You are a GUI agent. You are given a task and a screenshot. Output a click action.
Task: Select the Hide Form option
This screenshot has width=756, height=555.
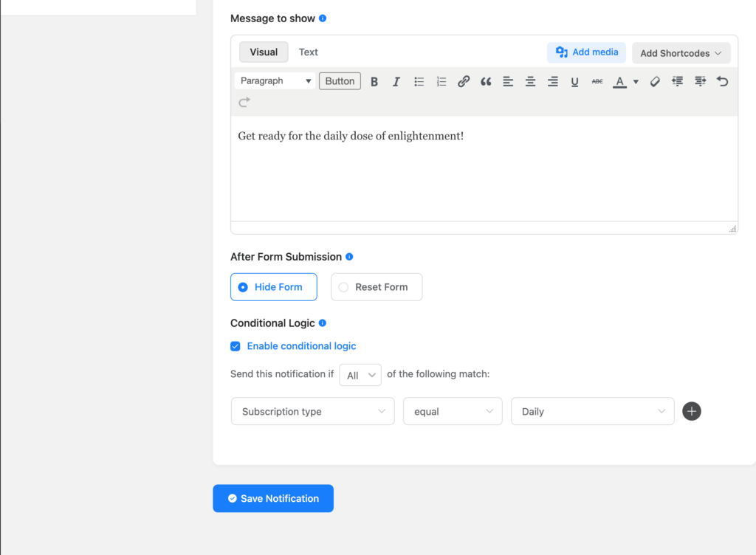273,287
